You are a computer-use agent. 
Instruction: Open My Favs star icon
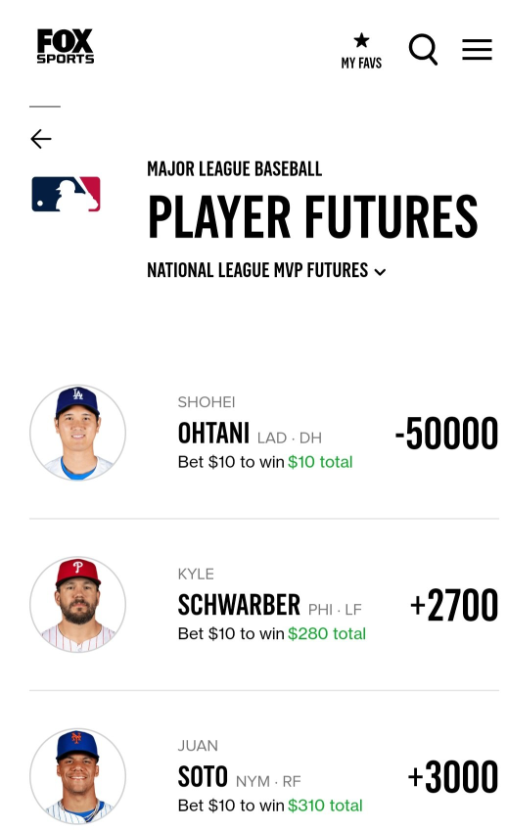(362, 40)
